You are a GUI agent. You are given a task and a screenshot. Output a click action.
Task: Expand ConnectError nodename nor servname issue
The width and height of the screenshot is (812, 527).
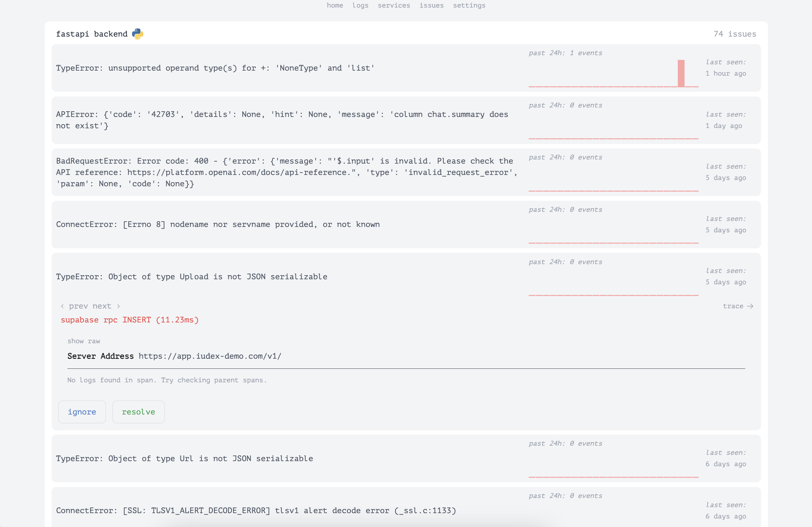pyautogui.click(x=218, y=224)
